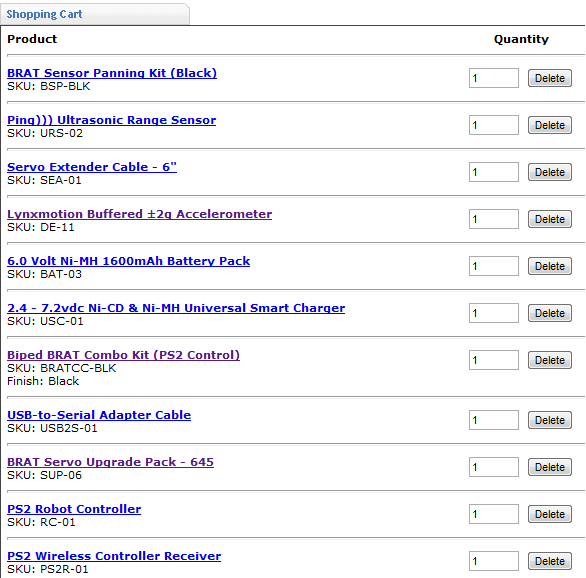This screenshot has height=578, width=586.
Task: Click quantity field for Ping))) Ultrasonic Sensor
Action: 494,125
